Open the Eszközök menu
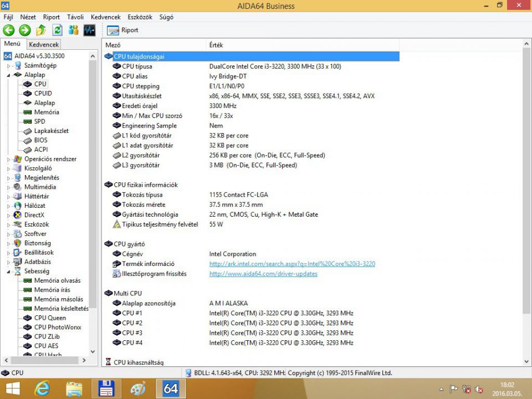This screenshot has height=399, width=532. pyautogui.click(x=140, y=17)
